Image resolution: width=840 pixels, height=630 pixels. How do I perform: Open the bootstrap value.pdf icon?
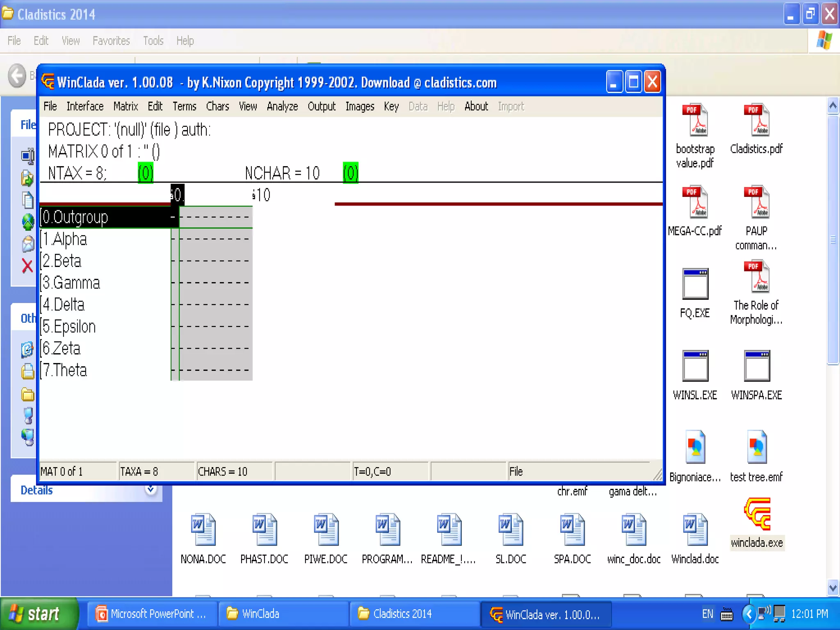(x=695, y=120)
